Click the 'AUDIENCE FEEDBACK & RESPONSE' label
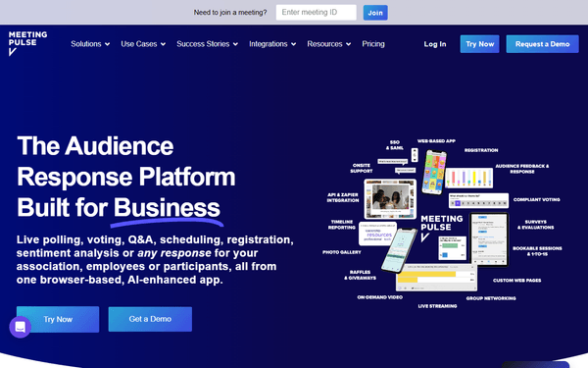 [x=522, y=169]
